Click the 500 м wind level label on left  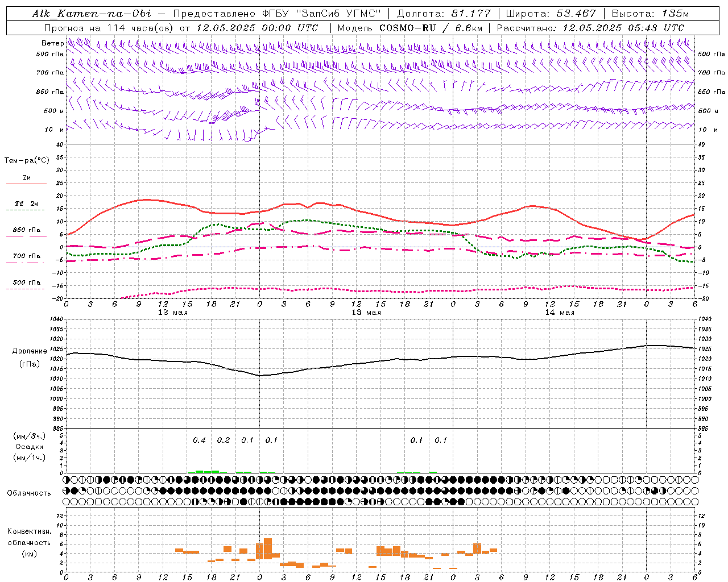[54, 111]
